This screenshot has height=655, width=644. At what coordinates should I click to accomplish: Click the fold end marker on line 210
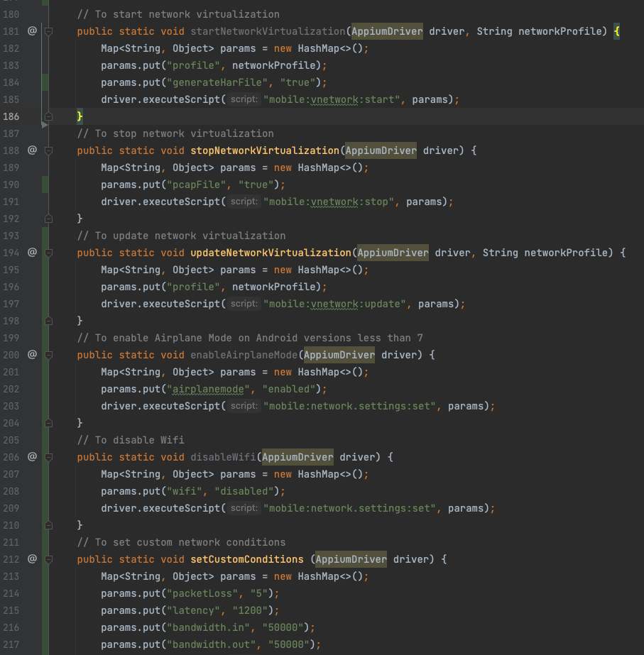tap(48, 525)
